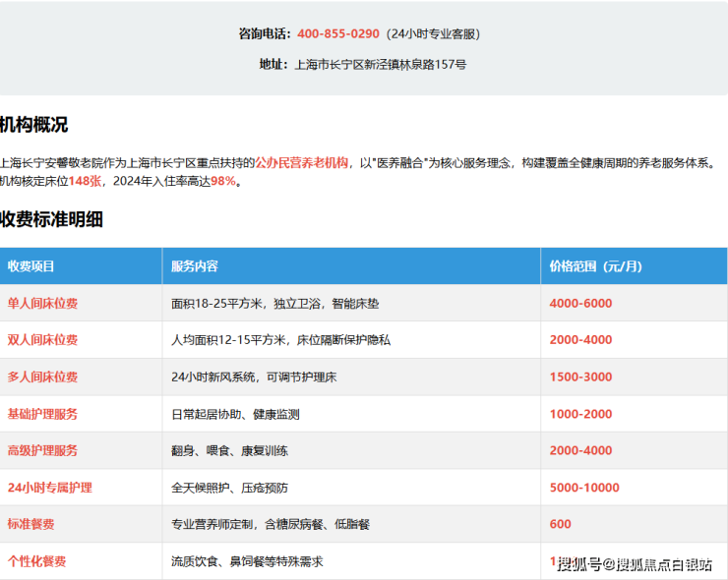Screen dimensions: 728x580
Task: Click the 单人间床位费 row label
Action: click(x=42, y=304)
